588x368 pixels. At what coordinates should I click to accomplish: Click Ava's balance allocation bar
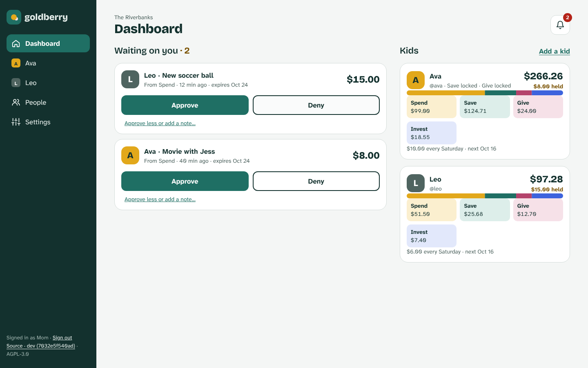pyautogui.click(x=485, y=93)
